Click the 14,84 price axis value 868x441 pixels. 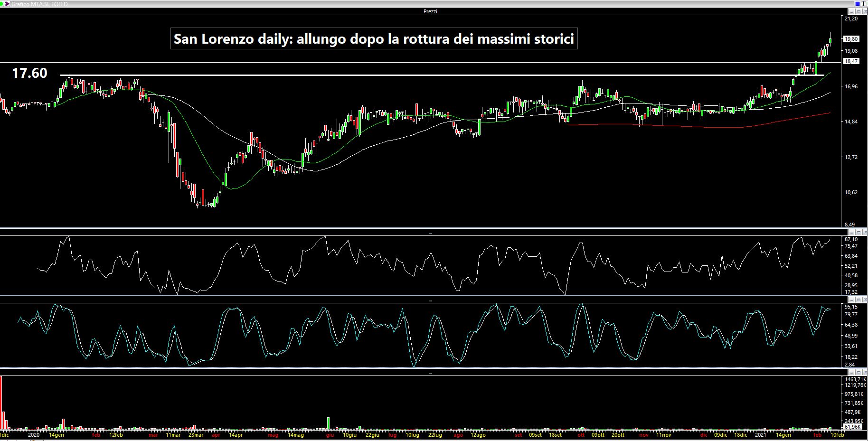[x=851, y=122]
